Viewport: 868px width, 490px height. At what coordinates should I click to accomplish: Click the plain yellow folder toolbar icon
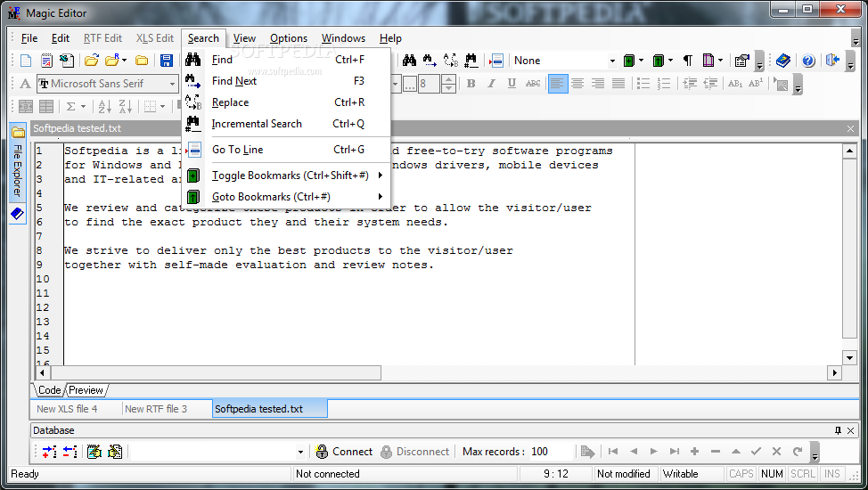pyautogui.click(x=142, y=61)
